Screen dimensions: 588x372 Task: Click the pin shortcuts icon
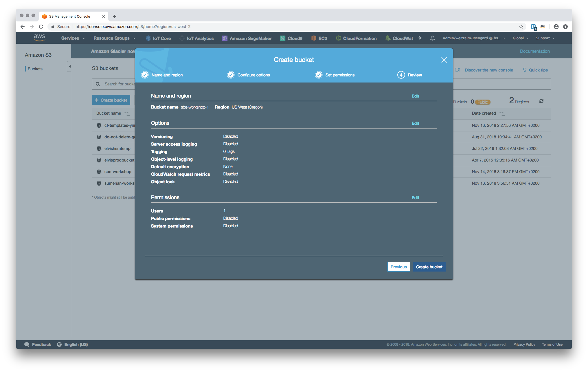pos(420,38)
